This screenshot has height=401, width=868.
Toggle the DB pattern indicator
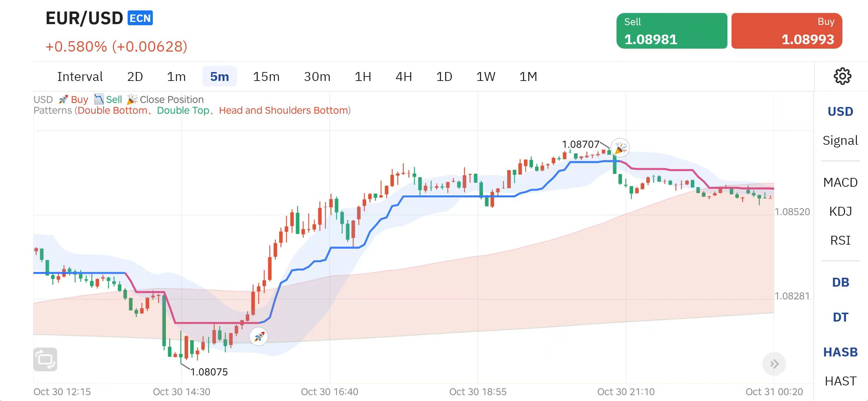840,282
